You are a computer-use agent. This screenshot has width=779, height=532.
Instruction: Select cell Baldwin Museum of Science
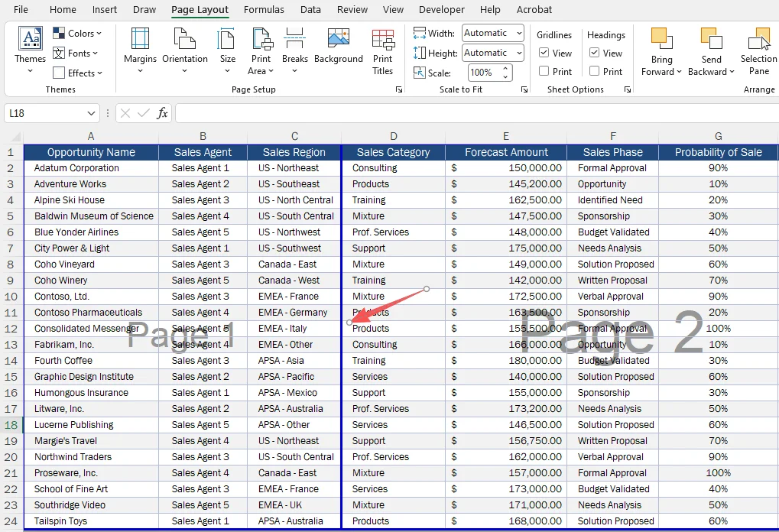tap(91, 216)
